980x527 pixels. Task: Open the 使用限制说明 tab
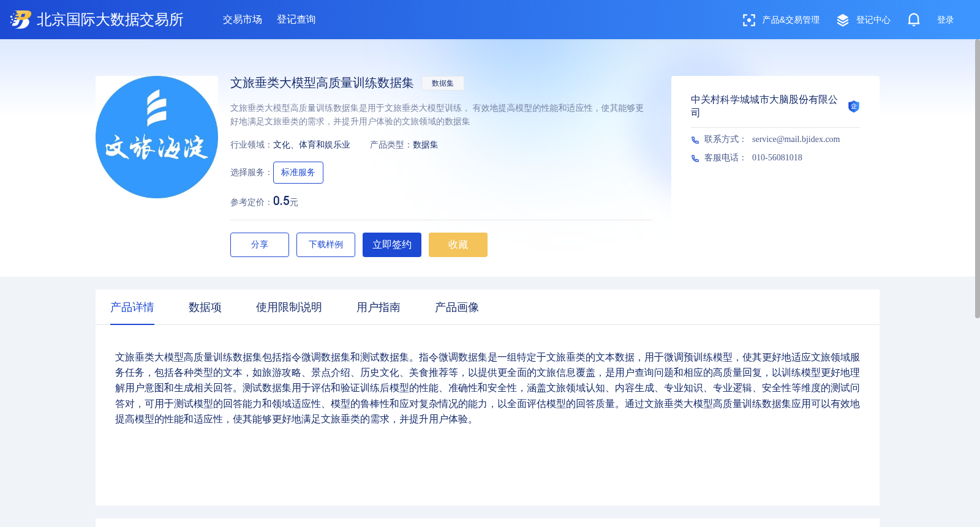coord(289,307)
